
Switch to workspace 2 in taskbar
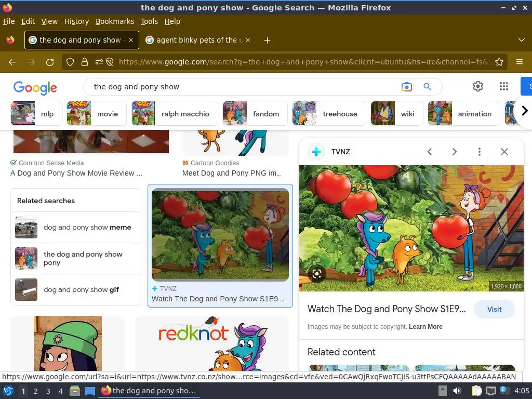tap(36, 391)
